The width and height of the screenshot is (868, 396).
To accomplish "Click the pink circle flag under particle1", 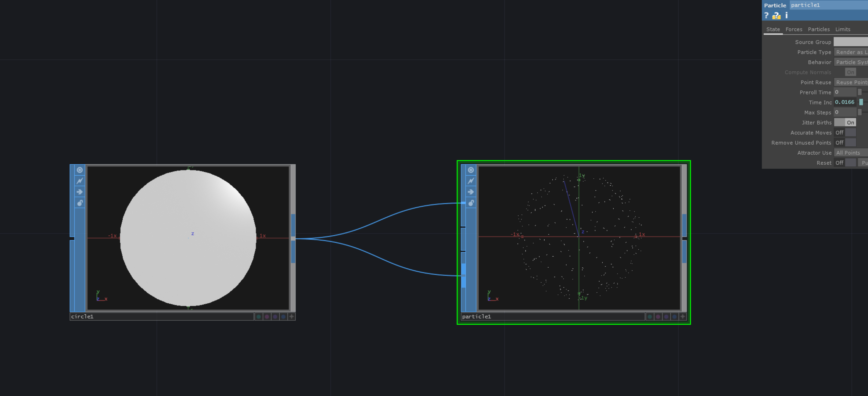I will click(x=658, y=316).
